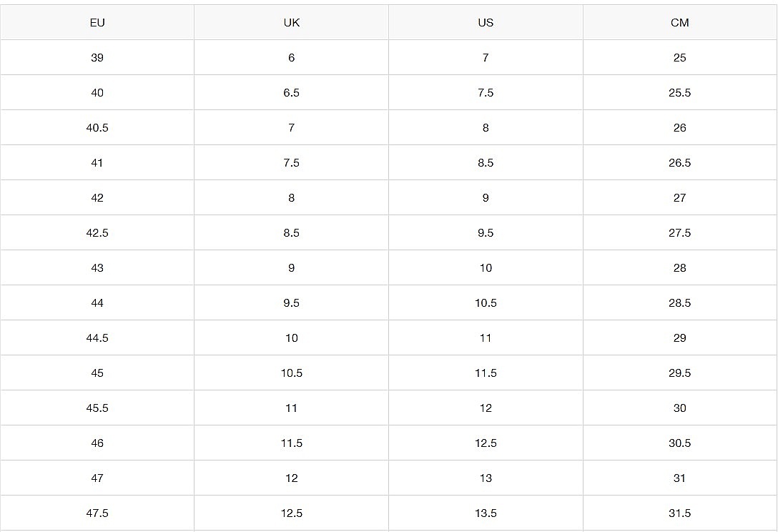Viewport: 778px width, 532px height.
Task: Click the 25.5 CM cell
Action: [x=679, y=93]
